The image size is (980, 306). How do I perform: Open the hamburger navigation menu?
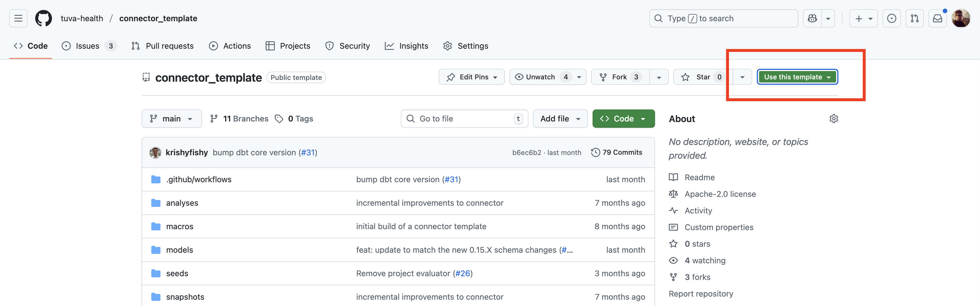coord(18,18)
